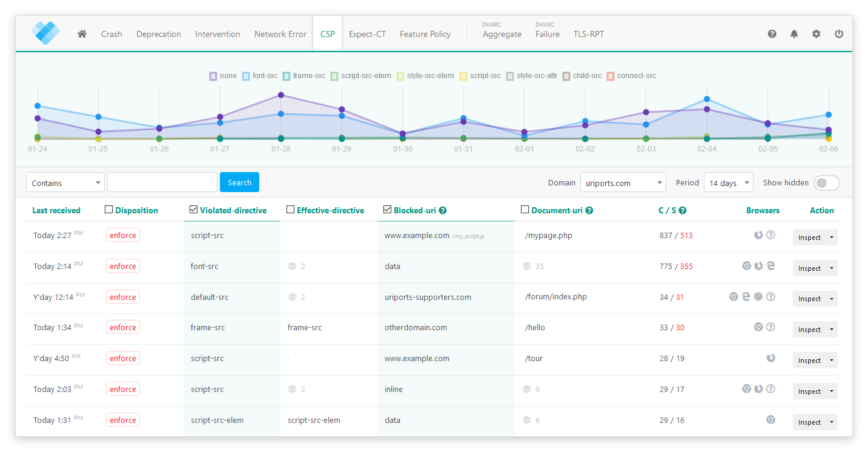Open the Contains search filter dropdown

65,182
